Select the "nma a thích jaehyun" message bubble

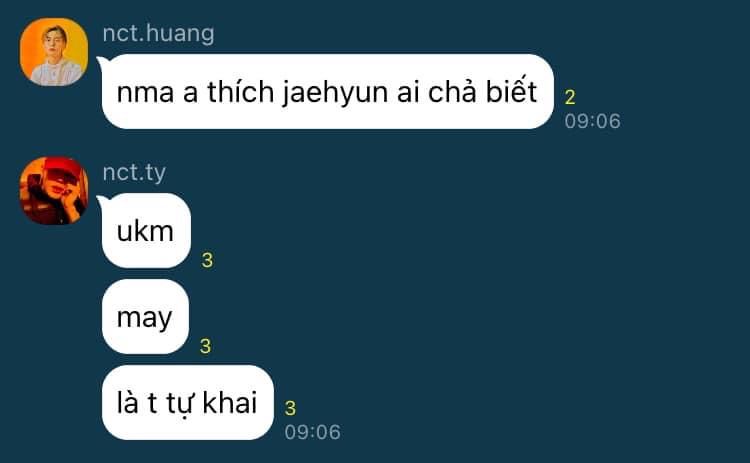pos(328,91)
